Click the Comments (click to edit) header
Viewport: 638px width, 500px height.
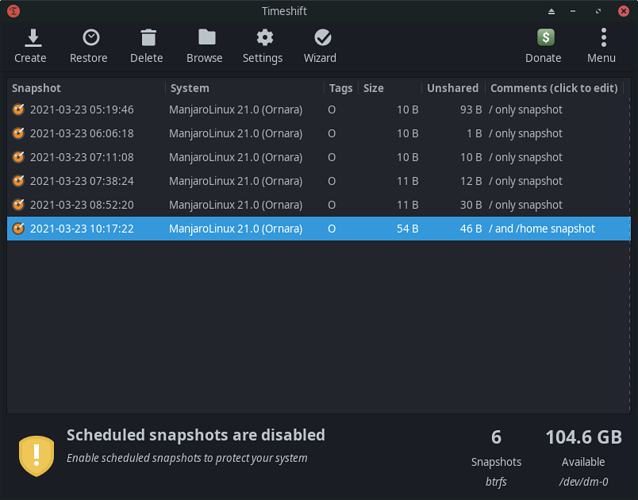[554, 88]
